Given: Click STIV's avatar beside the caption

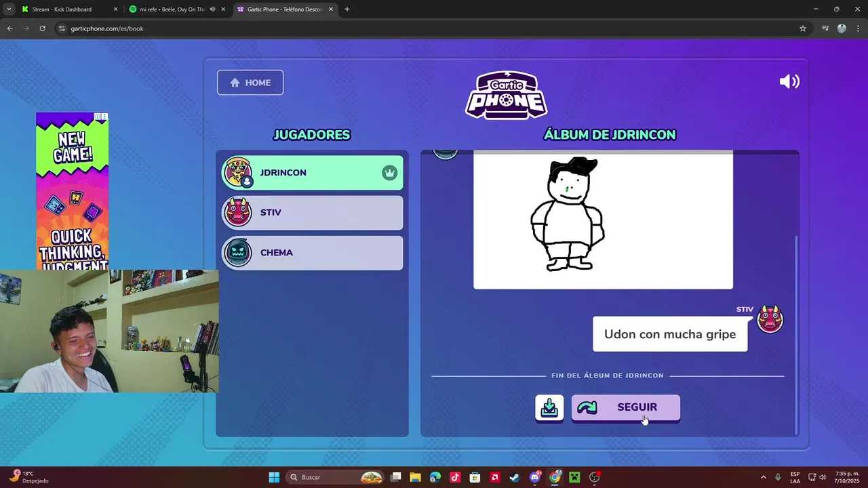Looking at the screenshot, I should (x=770, y=319).
